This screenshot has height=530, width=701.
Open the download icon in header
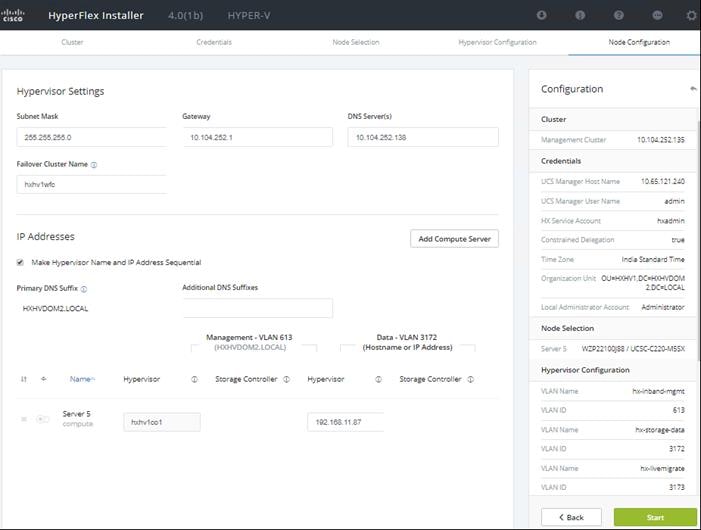tap(541, 15)
